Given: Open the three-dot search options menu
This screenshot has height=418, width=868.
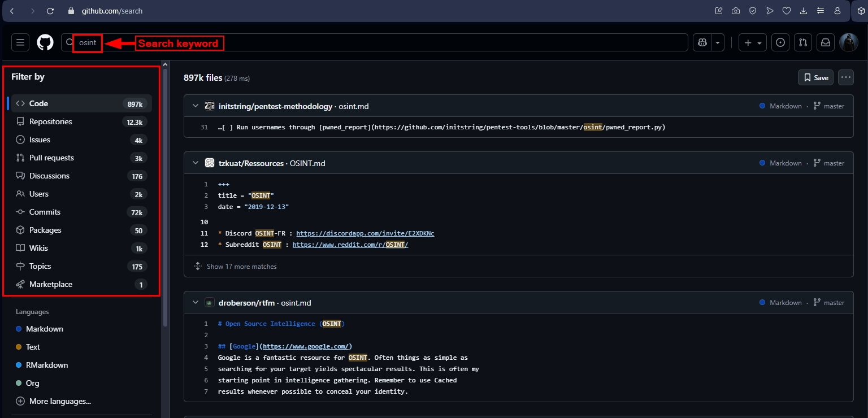Looking at the screenshot, I should tap(845, 77).
